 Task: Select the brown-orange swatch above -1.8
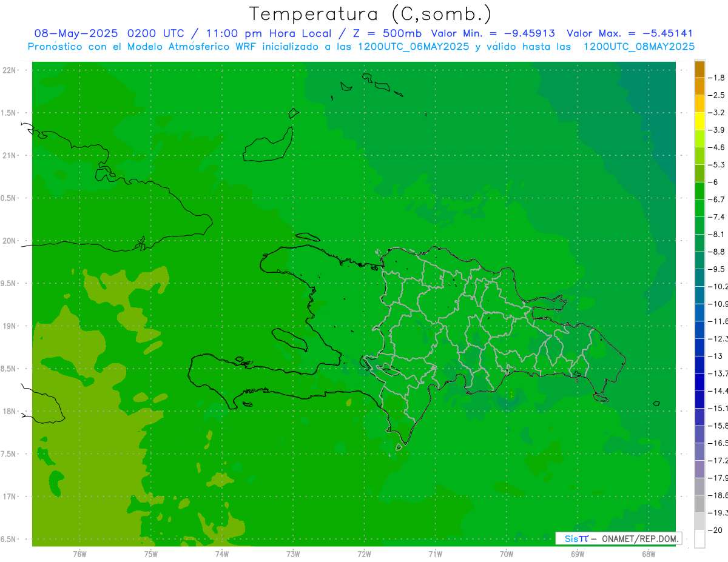[x=699, y=69]
